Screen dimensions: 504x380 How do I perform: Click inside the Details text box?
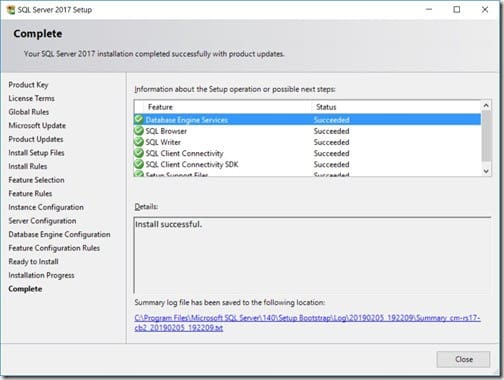pyautogui.click(x=312, y=255)
